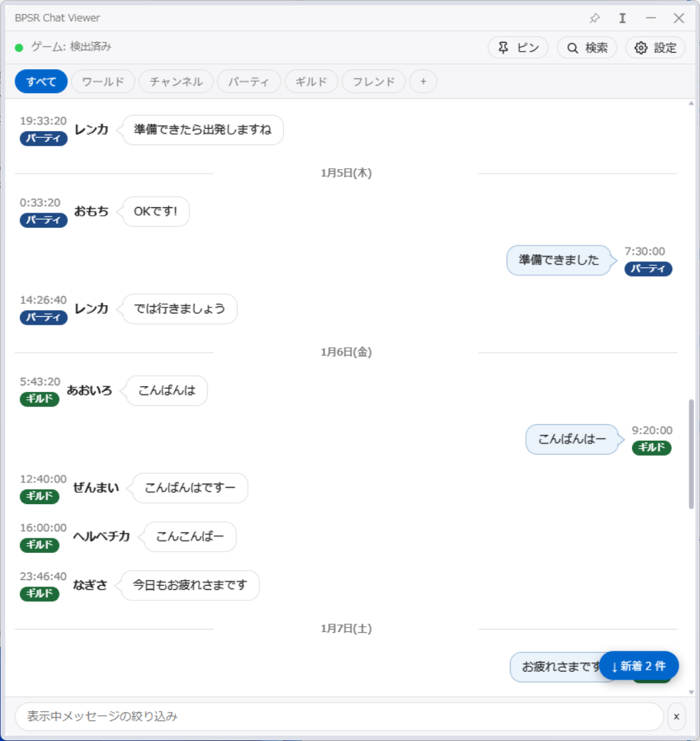Click the 1月5日(木) date separator
The image size is (700, 741).
tap(346, 173)
